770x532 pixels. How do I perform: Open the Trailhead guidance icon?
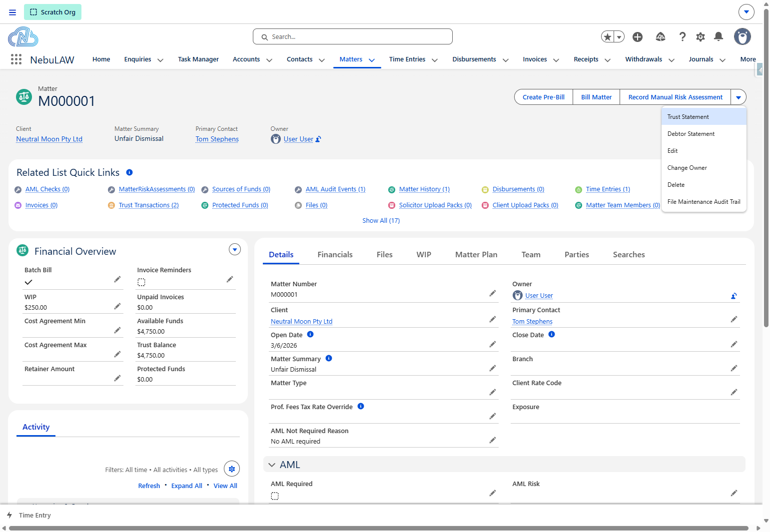coord(661,37)
